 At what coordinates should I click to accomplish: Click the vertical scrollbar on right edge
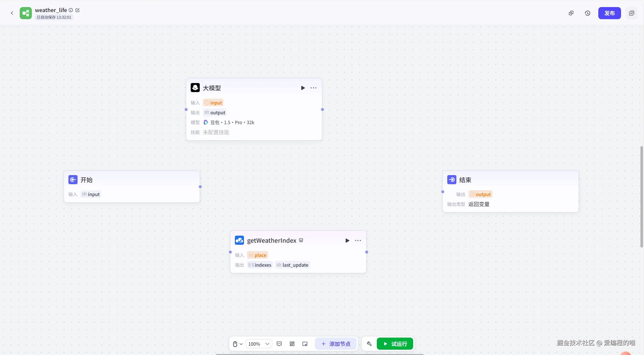(x=641, y=197)
